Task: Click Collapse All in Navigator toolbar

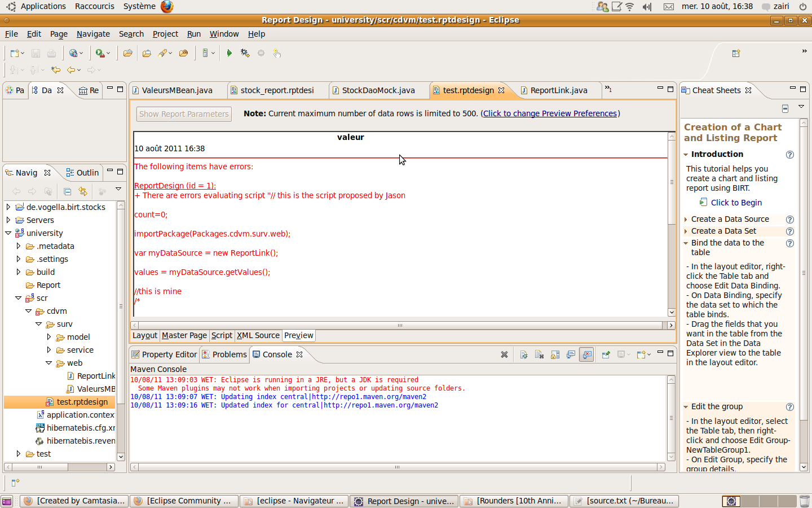Action: 67,191
